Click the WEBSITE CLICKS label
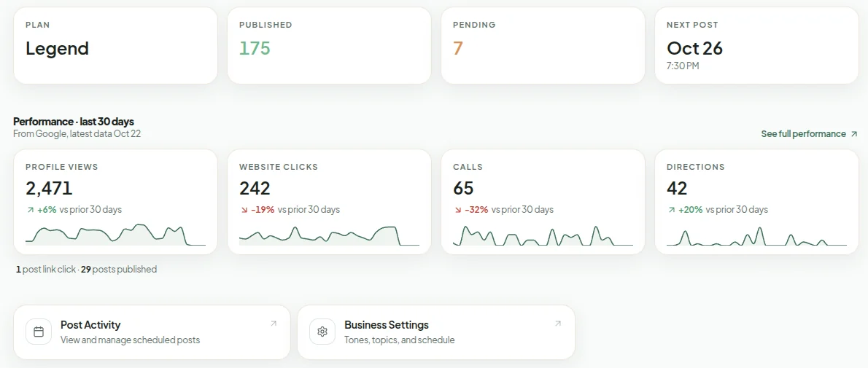 tap(279, 167)
